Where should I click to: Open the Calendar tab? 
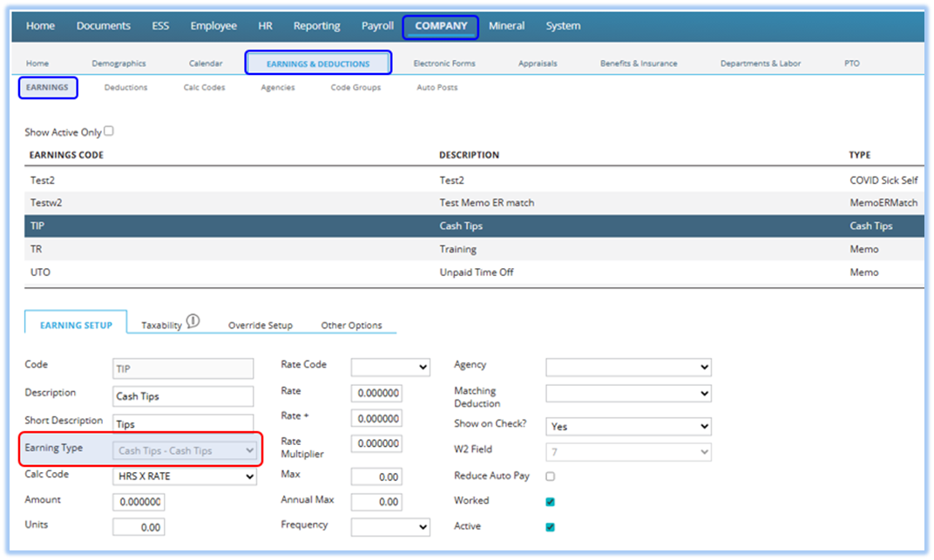click(206, 63)
